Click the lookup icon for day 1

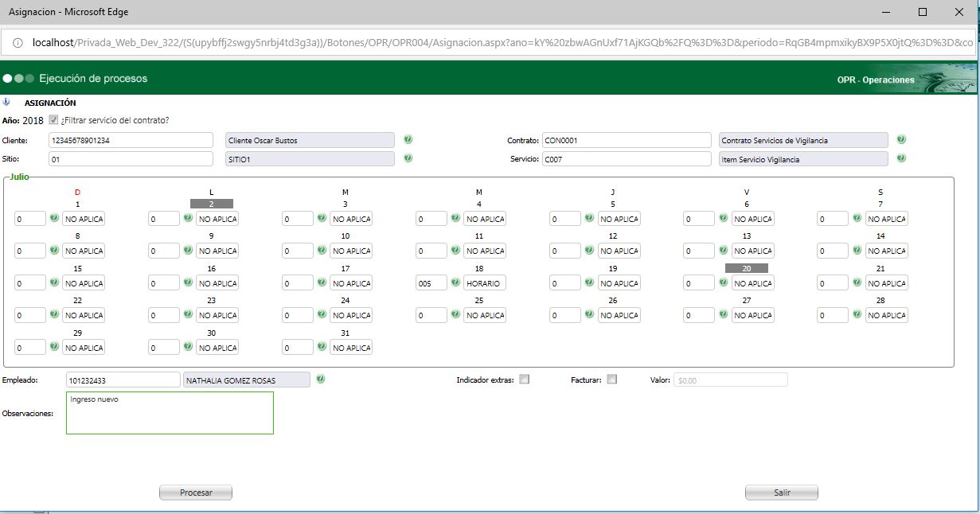(55, 217)
